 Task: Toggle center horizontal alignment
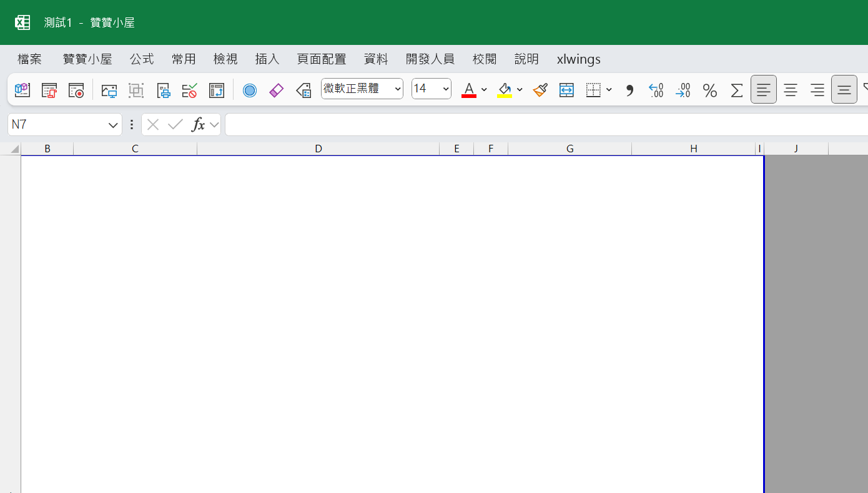click(791, 90)
